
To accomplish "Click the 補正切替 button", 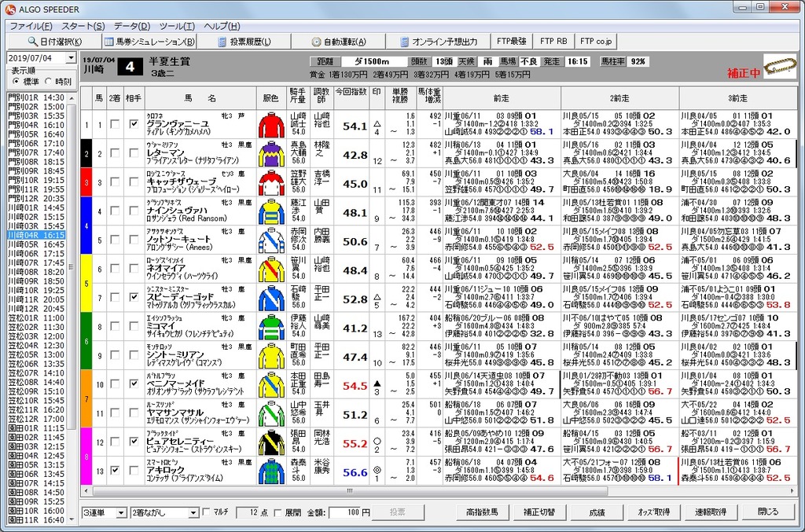I will pos(539,512).
